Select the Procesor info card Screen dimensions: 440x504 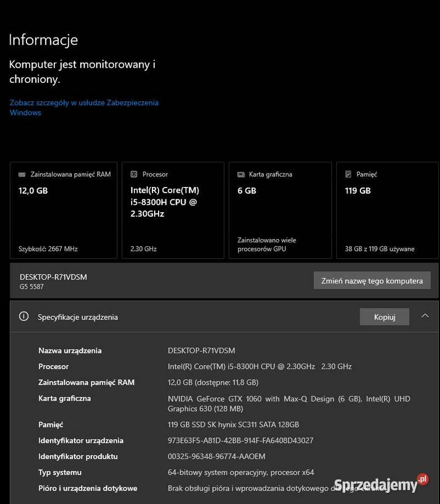(173, 210)
